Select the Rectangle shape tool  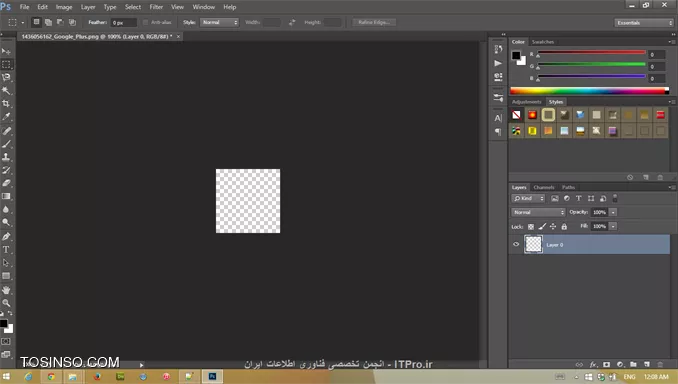pyautogui.click(x=6, y=276)
